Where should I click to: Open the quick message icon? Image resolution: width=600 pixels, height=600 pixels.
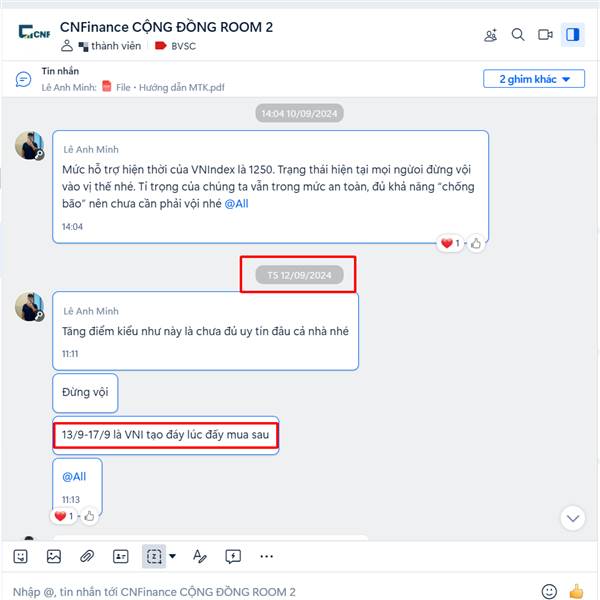point(233,556)
